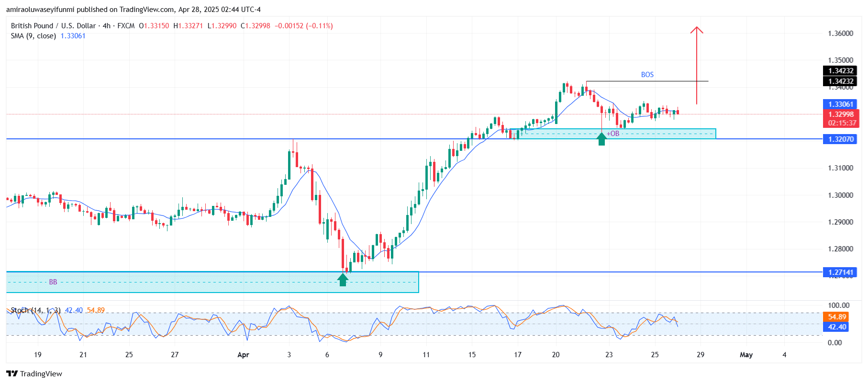The width and height of the screenshot is (868, 384).
Task: Click the '17' date label on time axis
Action: [518, 355]
